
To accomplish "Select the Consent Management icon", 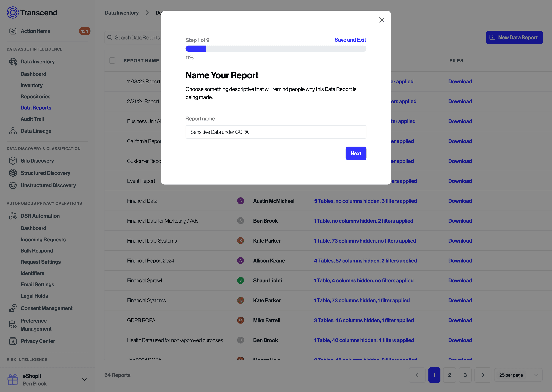I will coord(13,308).
